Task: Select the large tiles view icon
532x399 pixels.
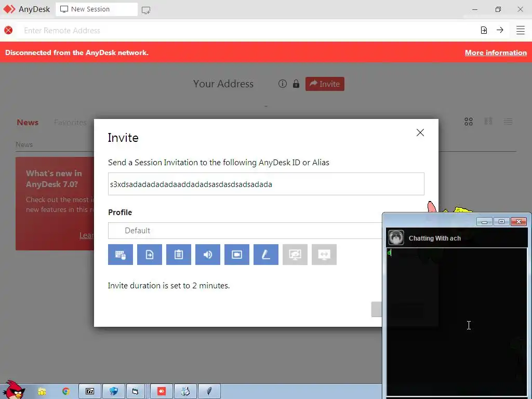Action: [x=469, y=122]
